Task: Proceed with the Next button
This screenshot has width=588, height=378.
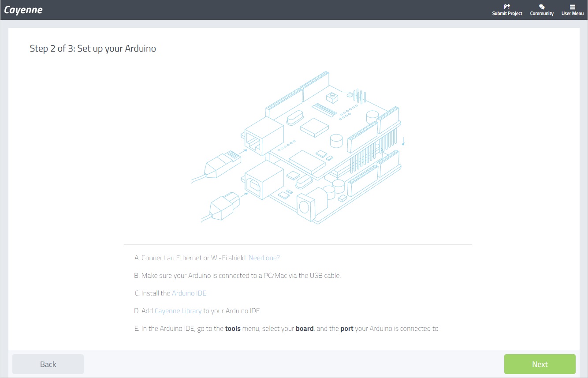Action: [x=540, y=364]
